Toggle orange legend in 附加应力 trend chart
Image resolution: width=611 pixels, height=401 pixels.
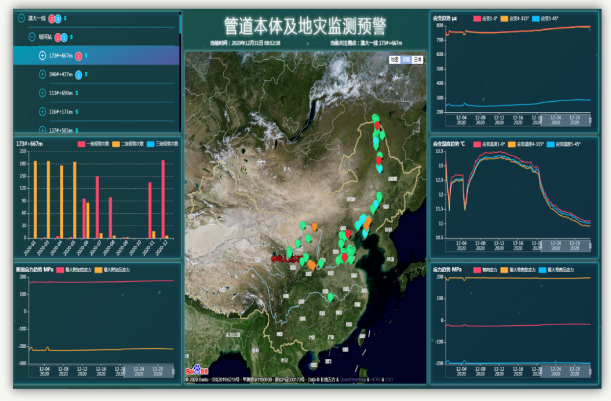click(x=112, y=270)
